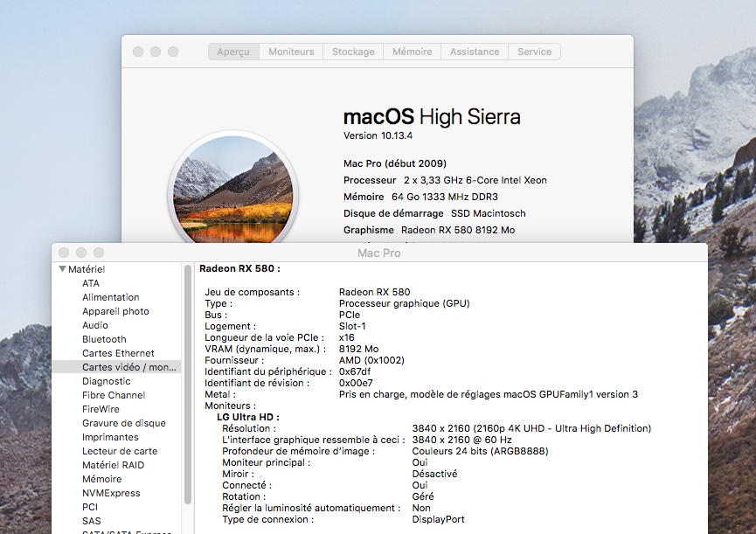Click the sidebar vertical scrollbar

coord(188,385)
